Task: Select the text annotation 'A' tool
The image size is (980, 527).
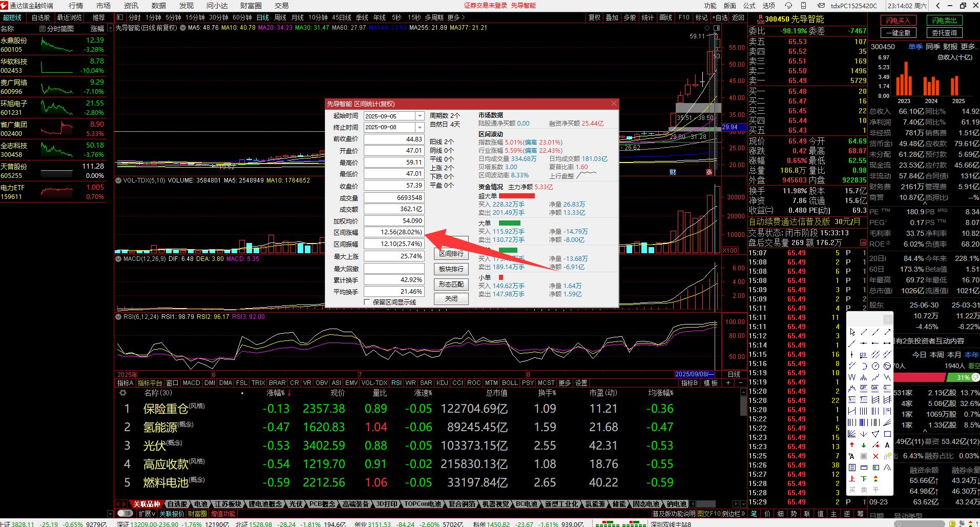Action: tap(887, 445)
